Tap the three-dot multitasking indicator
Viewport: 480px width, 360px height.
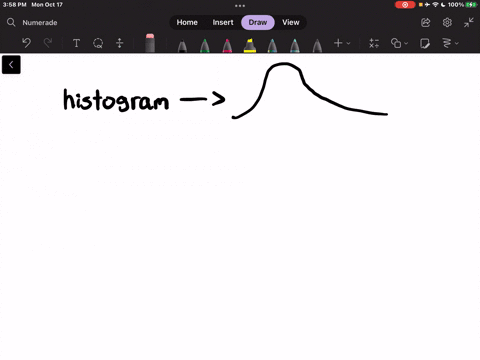pyautogui.click(x=240, y=6)
